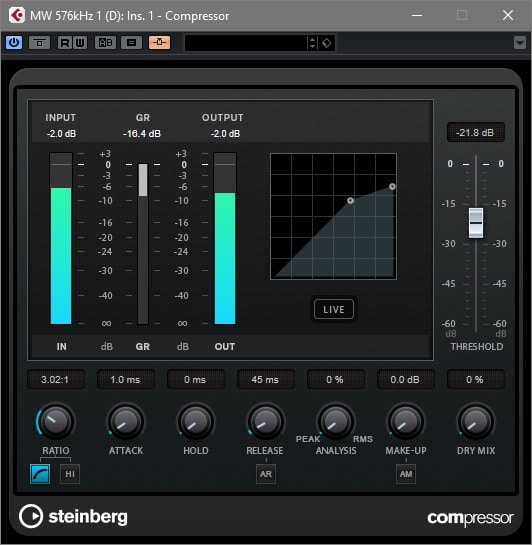Switch A/B settings comparison button
Image resolution: width=532 pixels, height=545 pixels.
pyautogui.click(x=105, y=43)
